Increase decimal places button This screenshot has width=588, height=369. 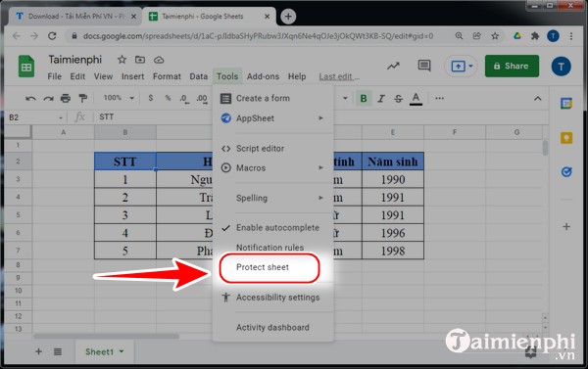(x=202, y=98)
